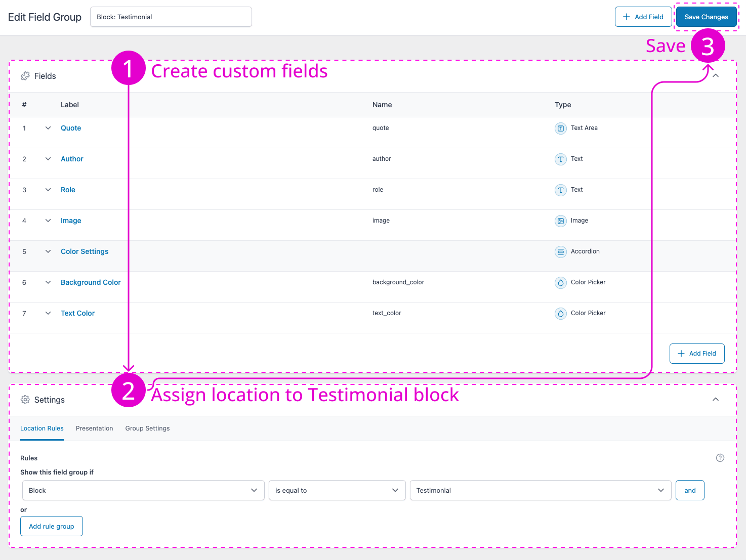The width and height of the screenshot is (746, 560).
Task: Click the Accordion icon for Color Settings
Action: (560, 251)
